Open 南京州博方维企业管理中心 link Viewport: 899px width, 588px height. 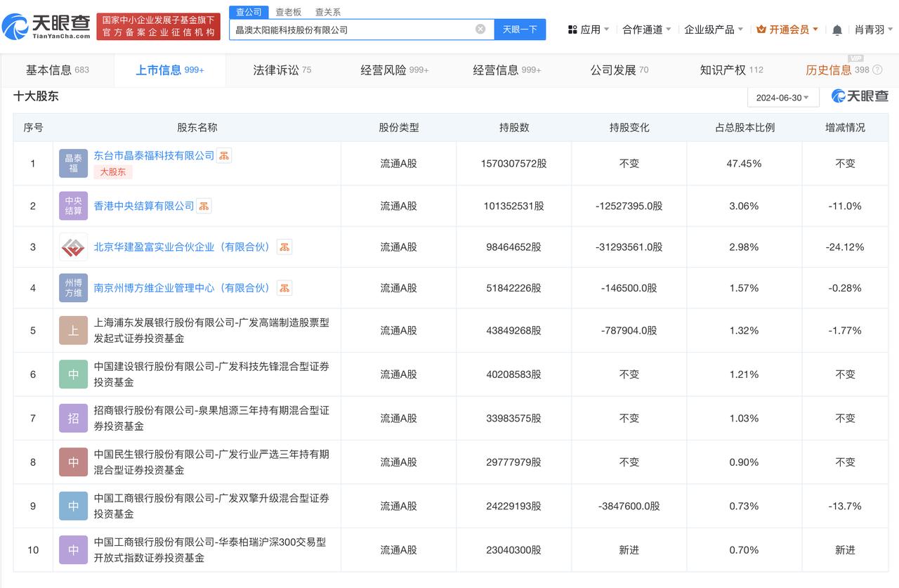click(184, 288)
